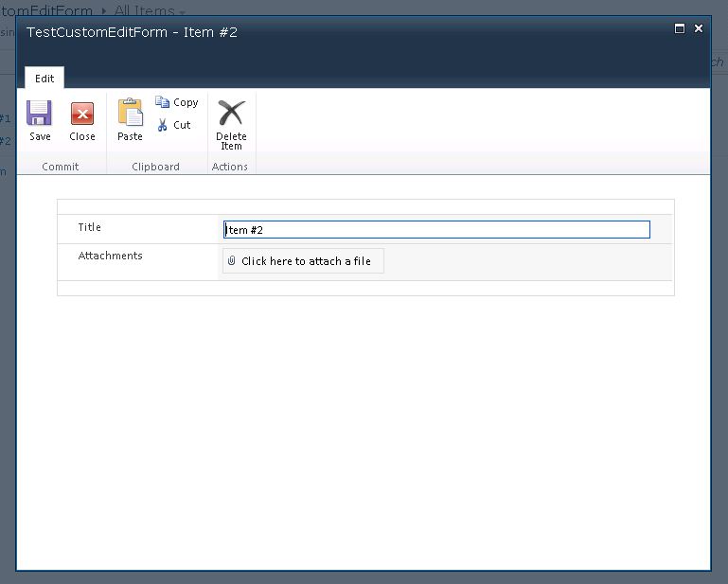Click the Cut scissors icon
This screenshot has height=584, width=728.
coord(163,125)
